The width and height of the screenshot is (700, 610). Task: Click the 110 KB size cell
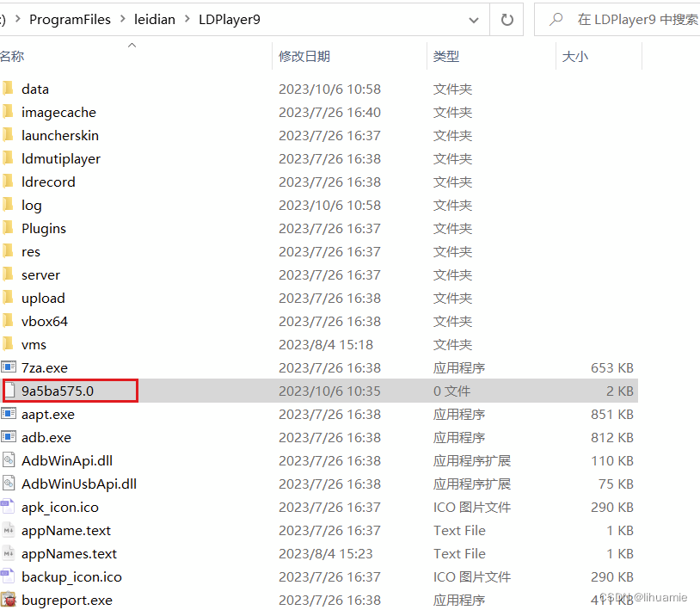pyautogui.click(x=612, y=461)
